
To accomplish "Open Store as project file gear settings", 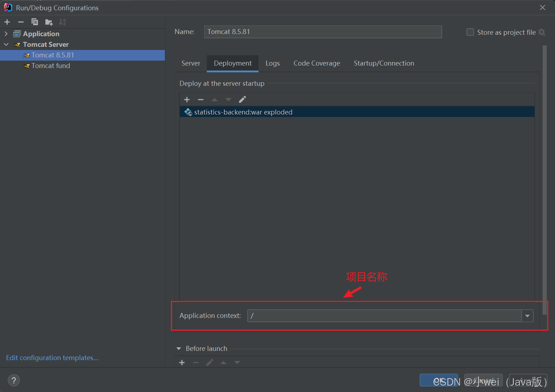I will click(542, 32).
